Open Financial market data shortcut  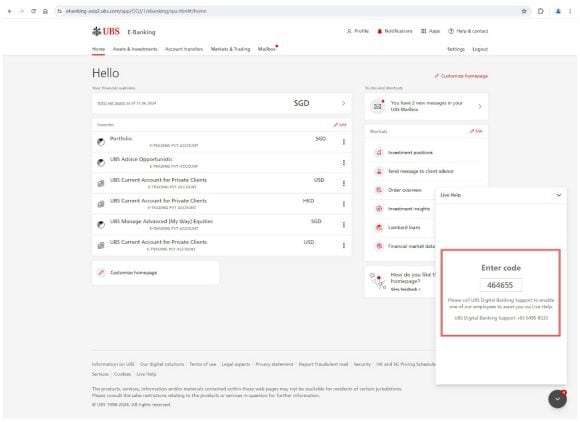coord(411,246)
